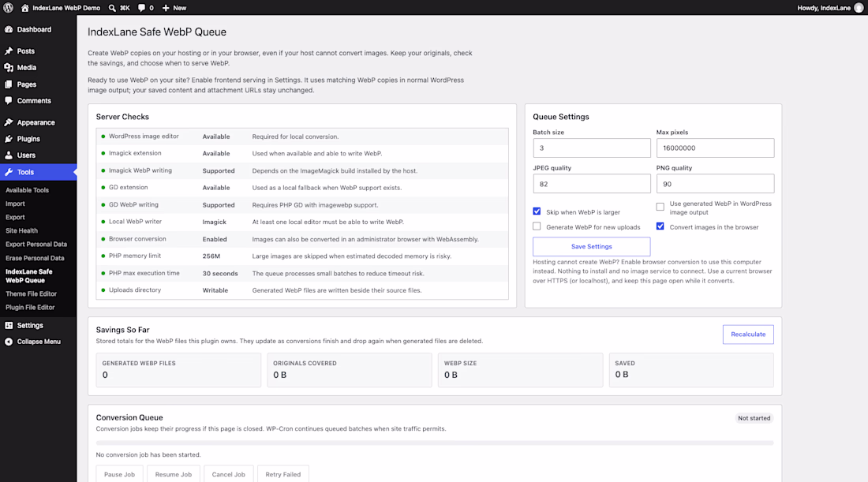
Task: Toggle Convert images in the browser checkbox
Action: click(x=660, y=226)
